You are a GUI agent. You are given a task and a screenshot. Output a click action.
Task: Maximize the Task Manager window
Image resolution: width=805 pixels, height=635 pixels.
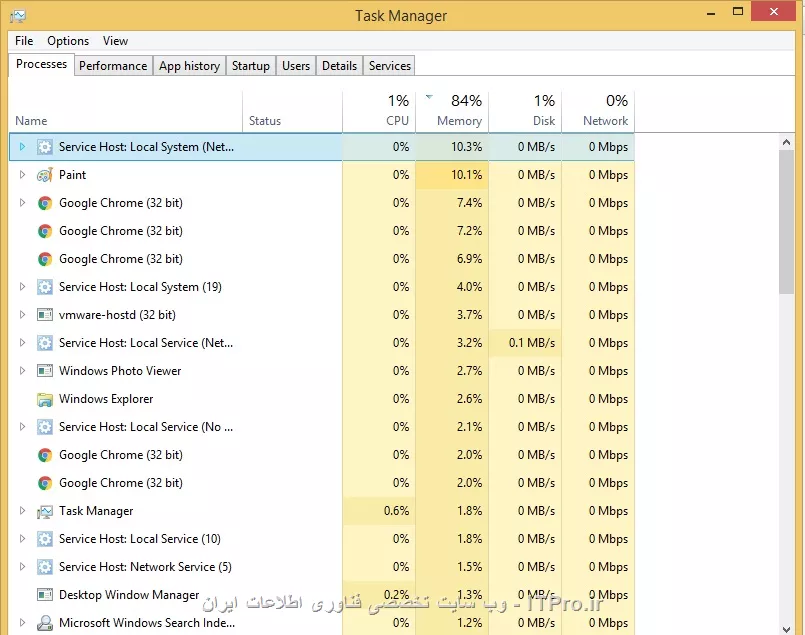click(x=738, y=11)
